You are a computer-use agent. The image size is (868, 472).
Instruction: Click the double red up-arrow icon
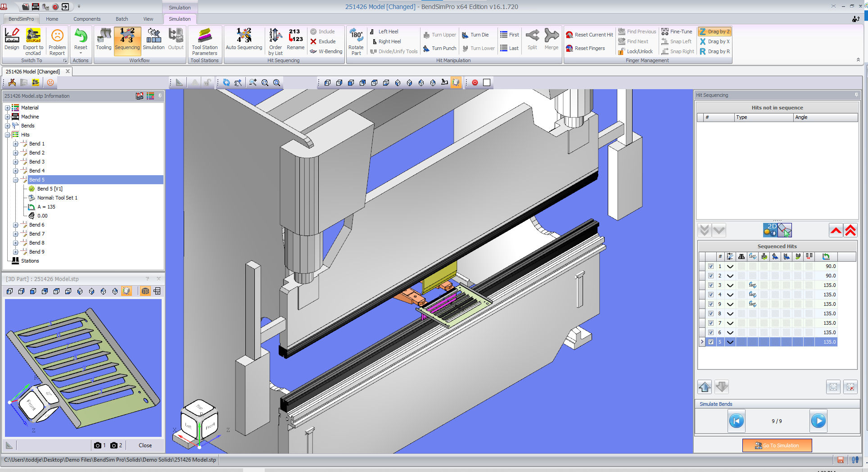pyautogui.click(x=850, y=231)
